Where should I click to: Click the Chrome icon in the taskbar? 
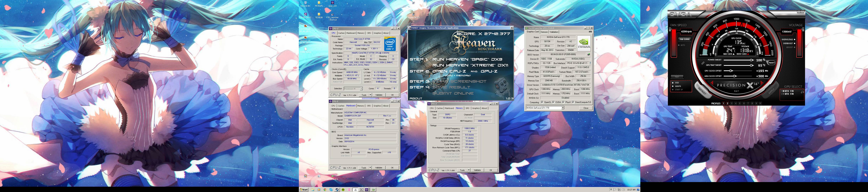(x=325, y=190)
